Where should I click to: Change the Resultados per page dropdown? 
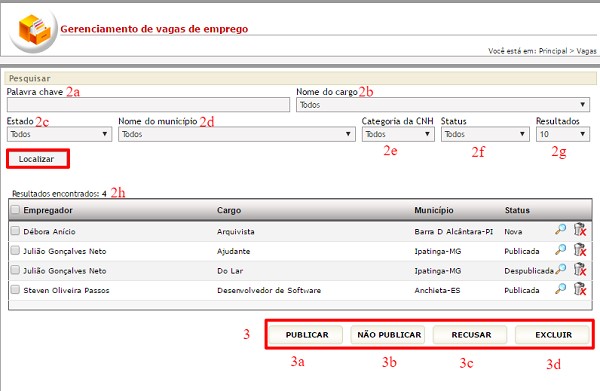click(563, 134)
